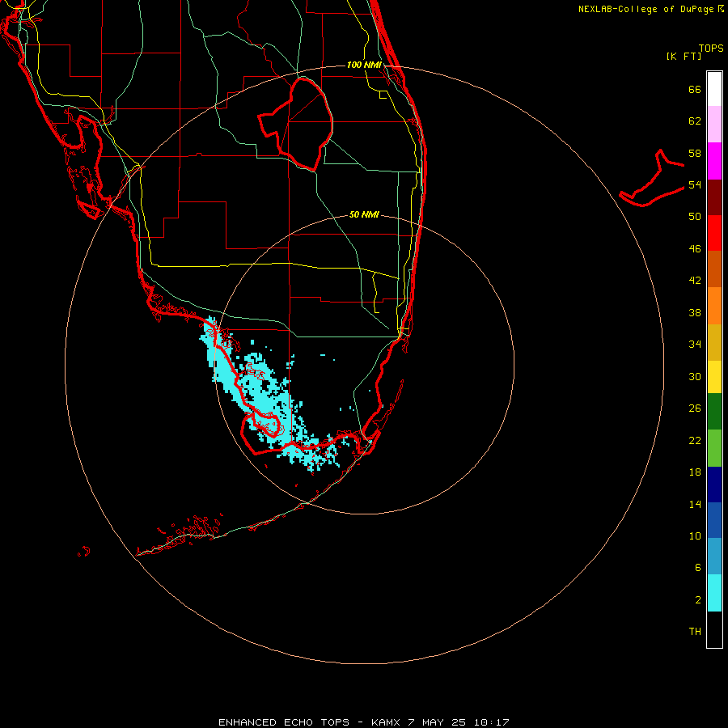Click the dark orange 42 K FT swatch
Screen dimensions: 728x728
(714, 269)
